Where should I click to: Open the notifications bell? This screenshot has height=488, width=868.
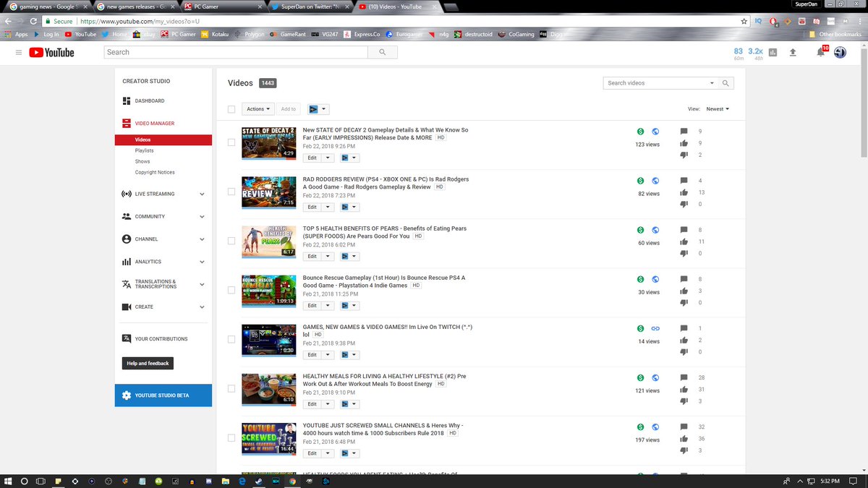[x=820, y=53]
